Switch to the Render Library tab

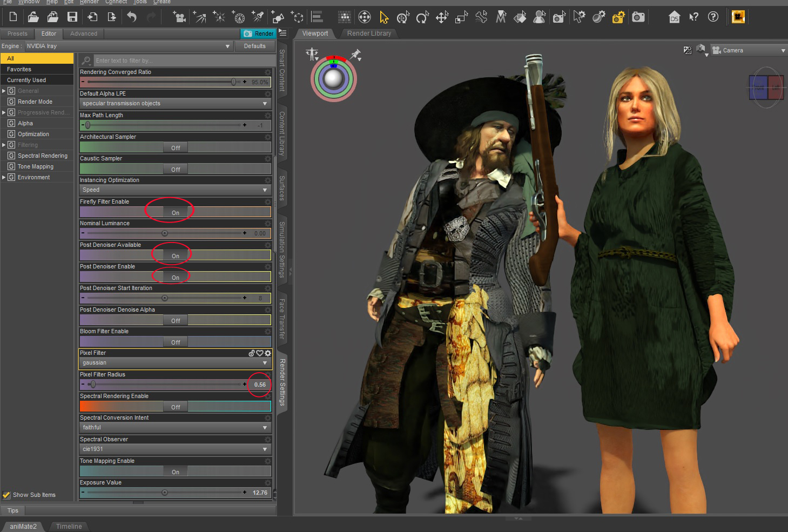click(x=369, y=33)
